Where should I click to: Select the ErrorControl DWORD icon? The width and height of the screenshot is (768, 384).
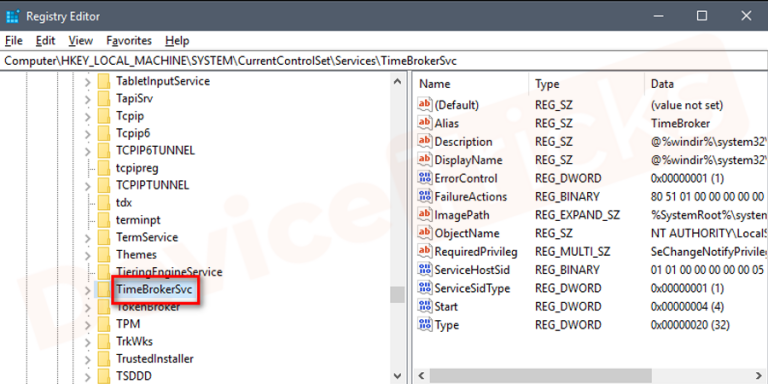424,178
